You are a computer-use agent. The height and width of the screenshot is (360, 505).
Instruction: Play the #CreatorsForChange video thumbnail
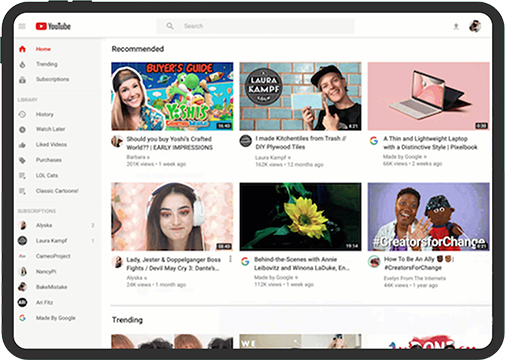(x=429, y=217)
